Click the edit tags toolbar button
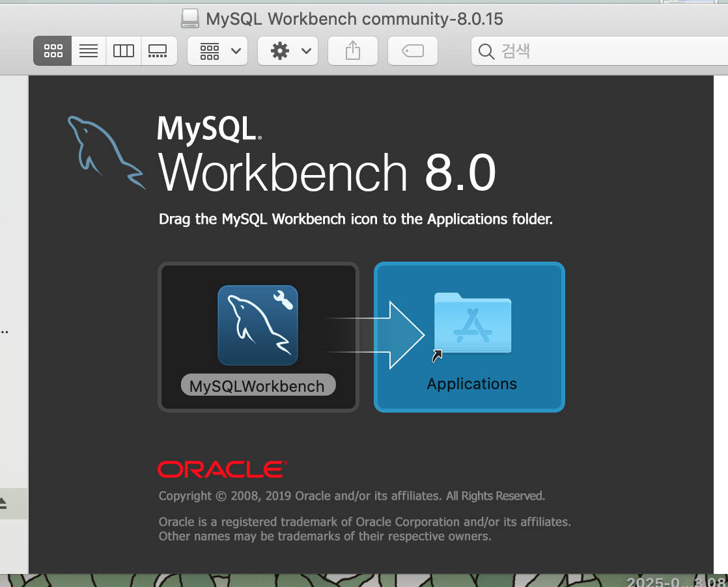The height and width of the screenshot is (587, 728). (413, 51)
